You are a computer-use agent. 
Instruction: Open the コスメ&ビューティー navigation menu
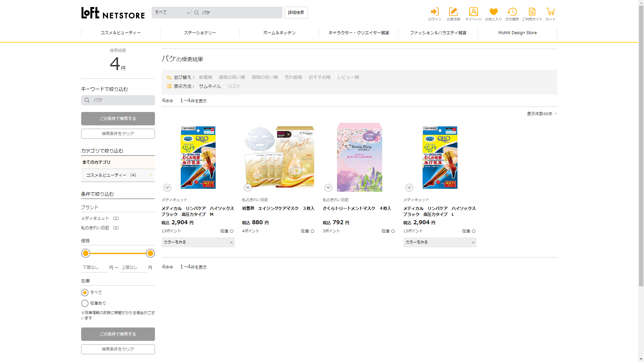120,33
